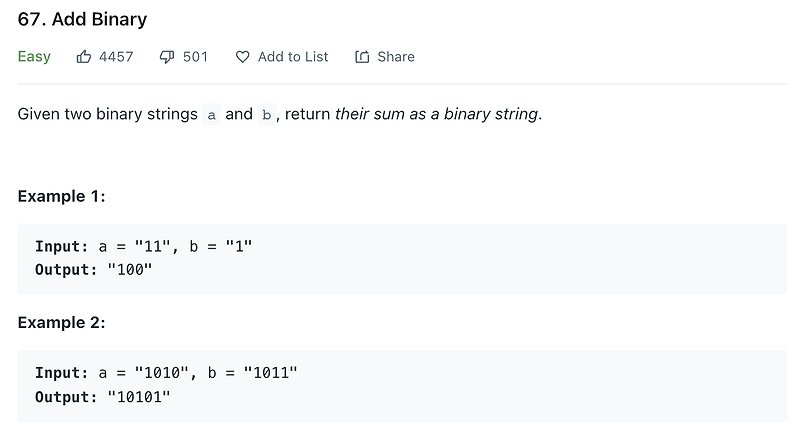Click the 4457 likes count
This screenshot has height=437, width=800.
click(116, 57)
